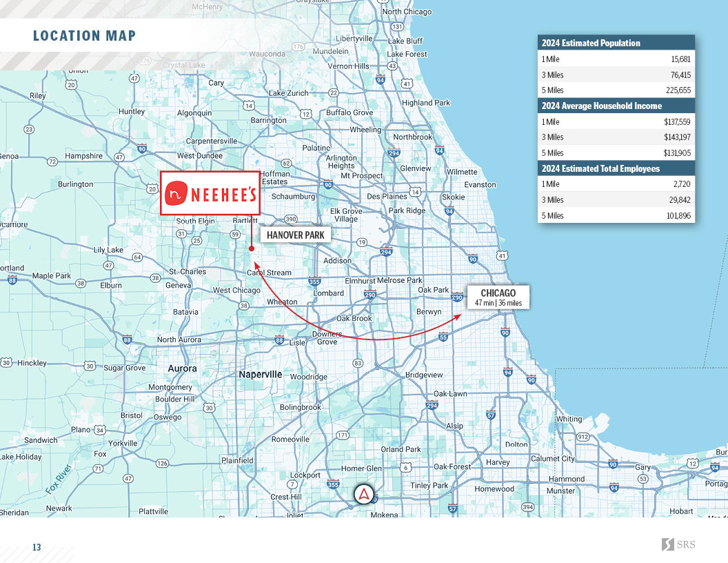The width and height of the screenshot is (728, 563).
Task: Click the Orland Park city label
Action: [401, 449]
